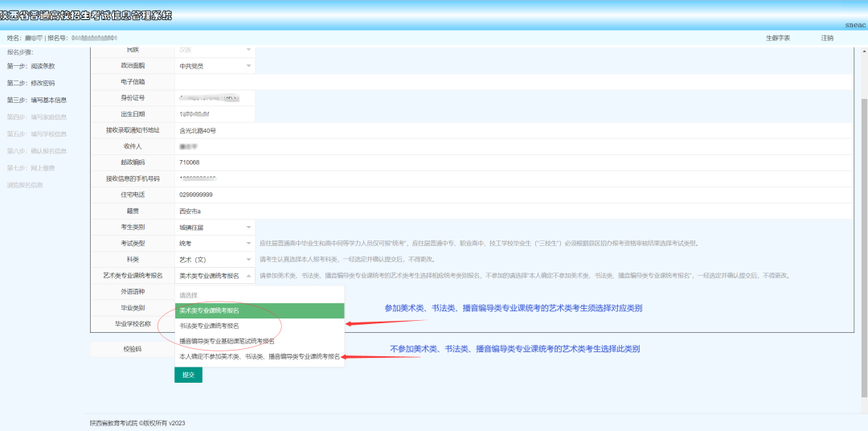Choose the 请选择 placeholder option
The height and width of the screenshot is (431, 868).
tap(260, 295)
